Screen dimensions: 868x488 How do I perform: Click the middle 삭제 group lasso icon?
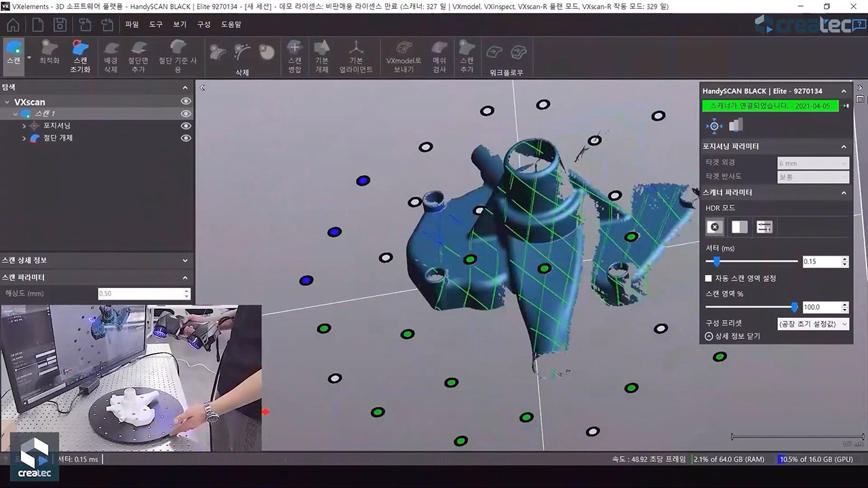[x=242, y=52]
